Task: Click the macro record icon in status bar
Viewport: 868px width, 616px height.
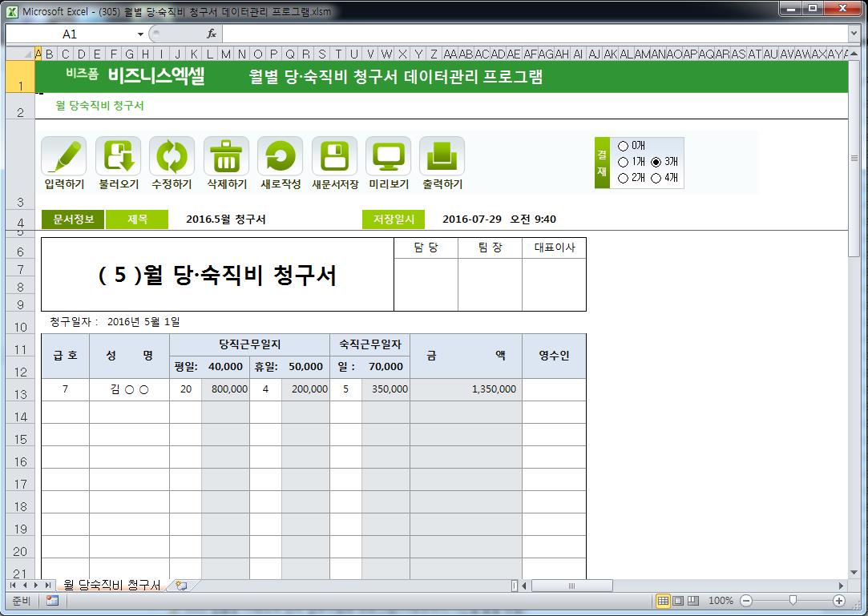Action: tap(53, 601)
